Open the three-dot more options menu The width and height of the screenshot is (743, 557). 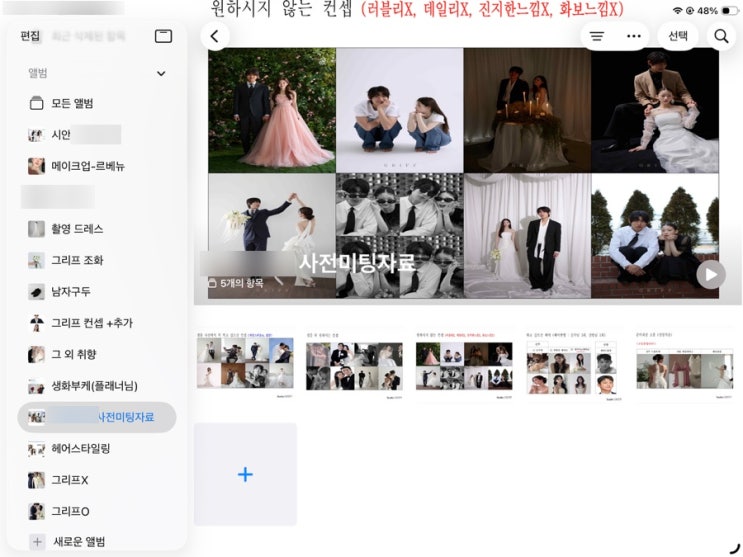[634, 36]
